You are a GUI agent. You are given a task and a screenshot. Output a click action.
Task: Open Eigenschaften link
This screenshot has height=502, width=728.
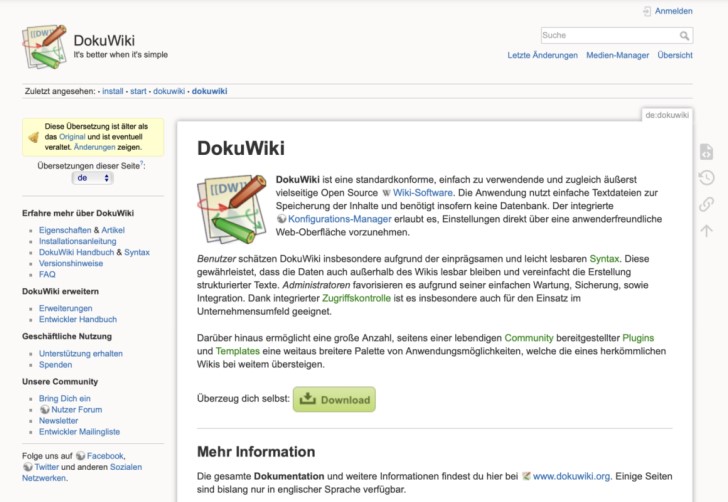pyautogui.click(x=65, y=230)
